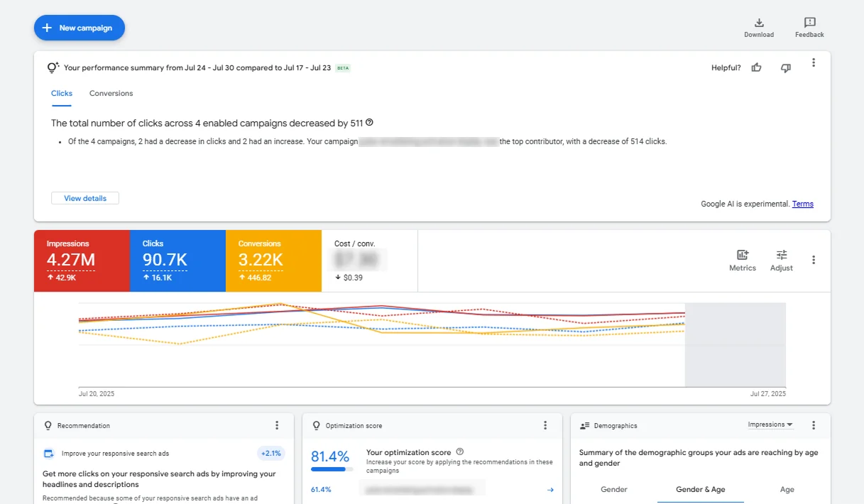Open the Metrics panel icon above the chart
This screenshot has height=504, width=864.
click(x=743, y=259)
